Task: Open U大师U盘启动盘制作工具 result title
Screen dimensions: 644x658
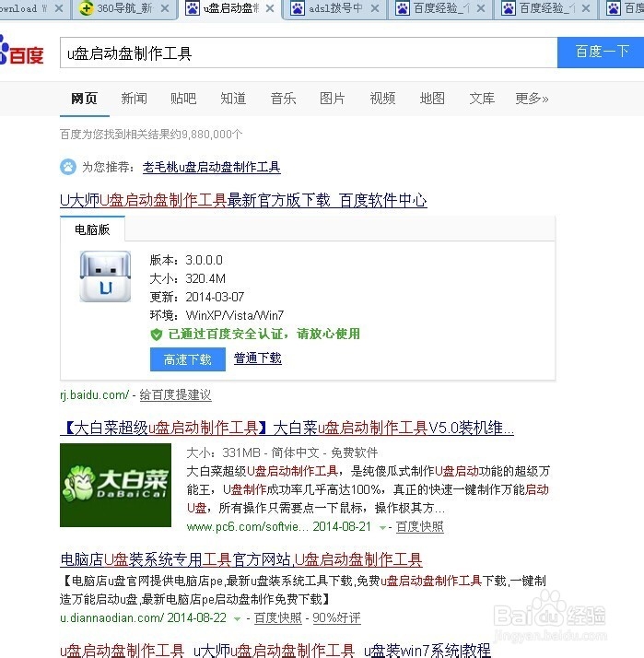Action: 243,201
